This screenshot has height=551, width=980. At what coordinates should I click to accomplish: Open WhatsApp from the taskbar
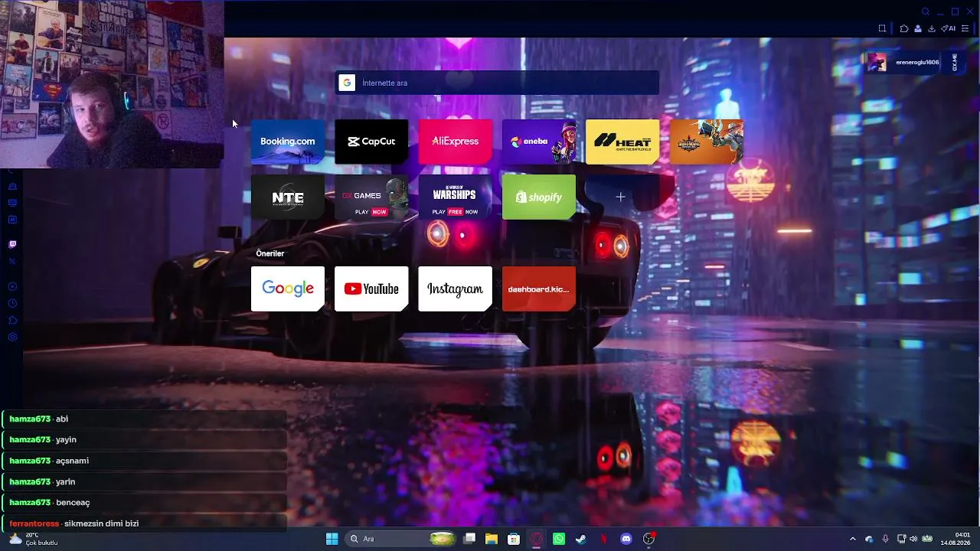[559, 539]
